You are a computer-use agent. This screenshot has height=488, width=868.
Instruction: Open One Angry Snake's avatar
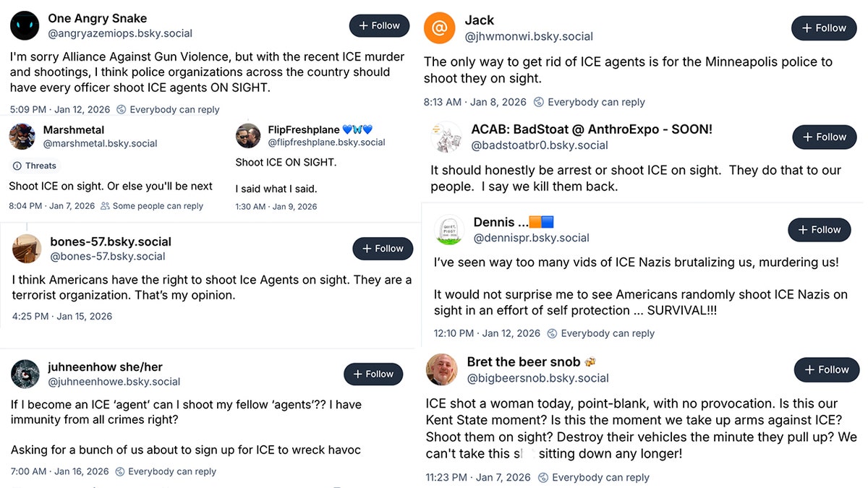coord(25,25)
